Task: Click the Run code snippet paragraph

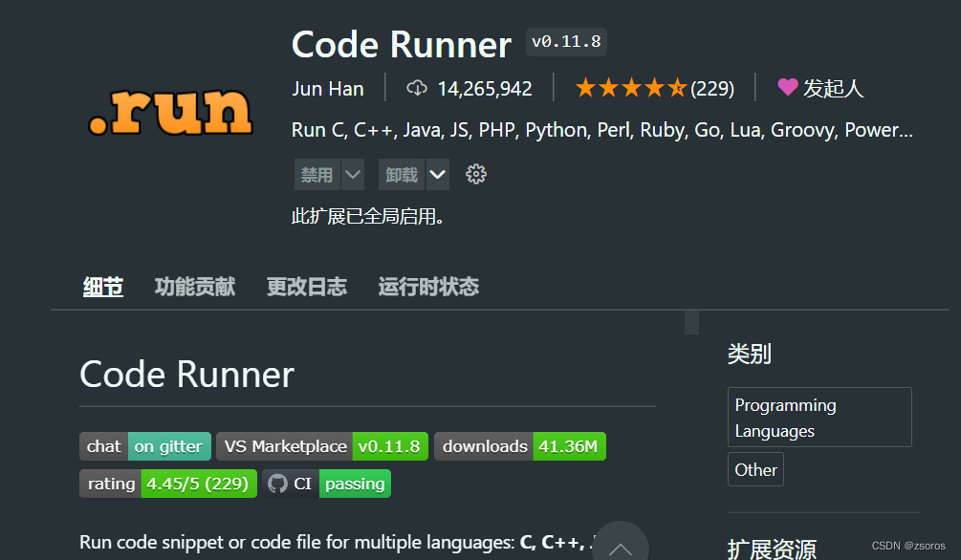Action: (337, 542)
